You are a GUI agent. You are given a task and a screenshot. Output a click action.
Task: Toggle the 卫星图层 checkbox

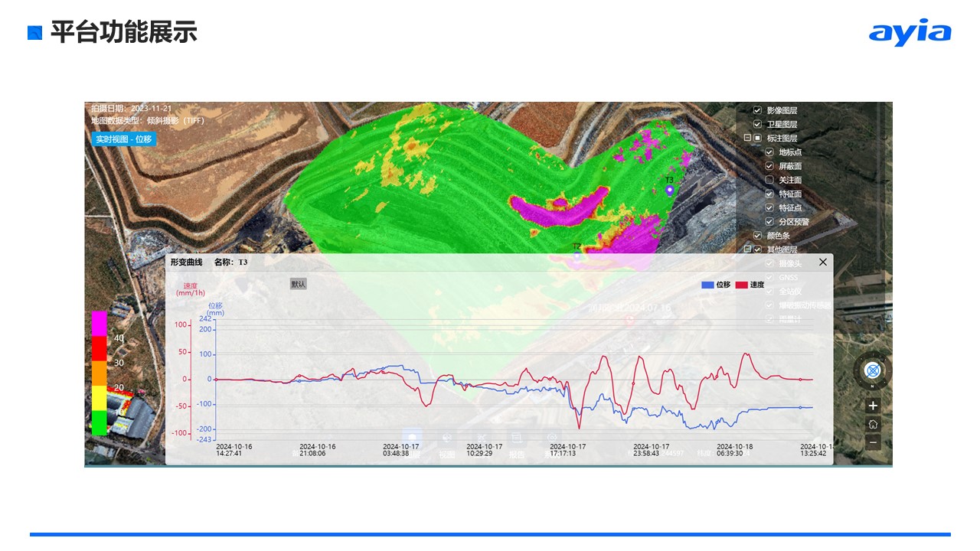[757, 124]
